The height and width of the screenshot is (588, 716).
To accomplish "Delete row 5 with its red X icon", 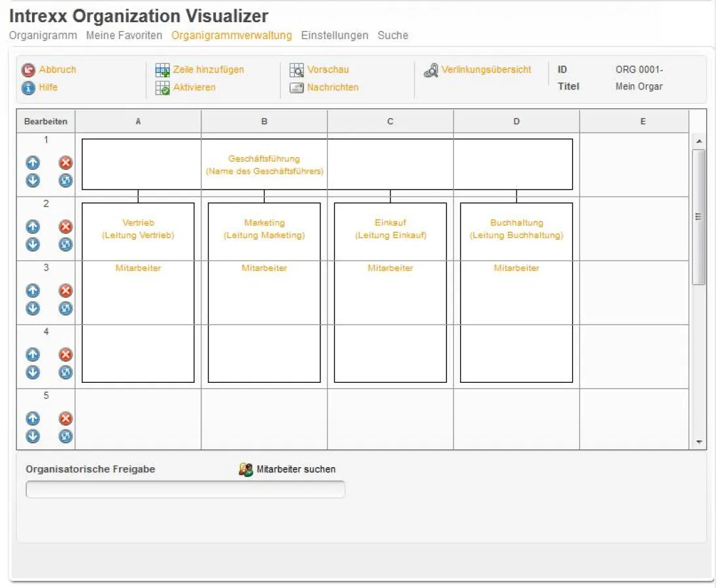I will pos(65,418).
